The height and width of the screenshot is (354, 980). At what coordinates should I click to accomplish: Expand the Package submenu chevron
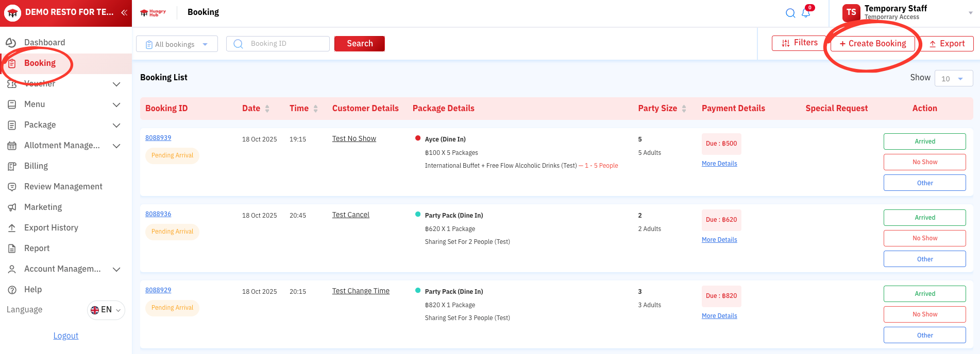click(116, 125)
